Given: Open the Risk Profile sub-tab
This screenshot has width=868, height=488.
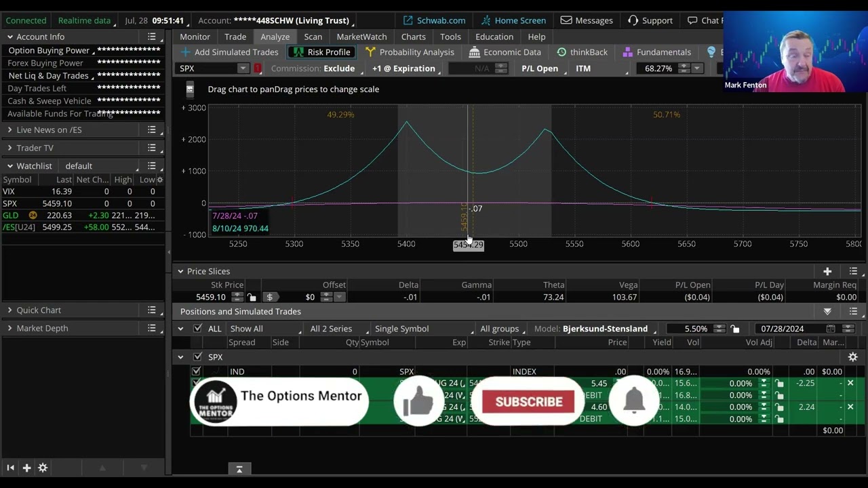Looking at the screenshot, I should (x=321, y=52).
